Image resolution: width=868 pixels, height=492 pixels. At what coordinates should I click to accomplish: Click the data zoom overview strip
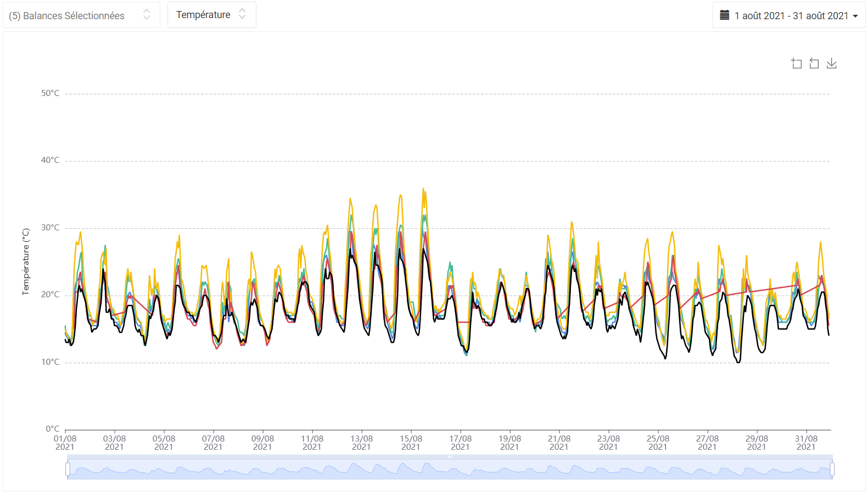(x=450, y=469)
